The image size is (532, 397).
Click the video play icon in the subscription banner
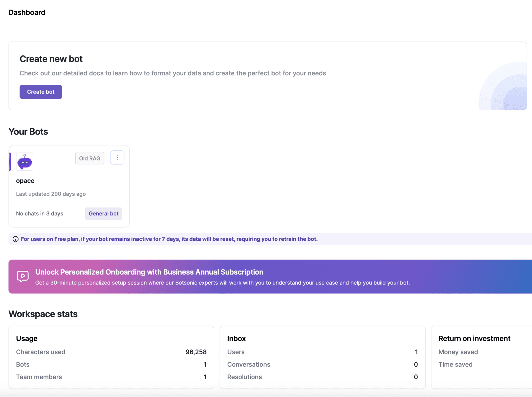click(x=22, y=276)
